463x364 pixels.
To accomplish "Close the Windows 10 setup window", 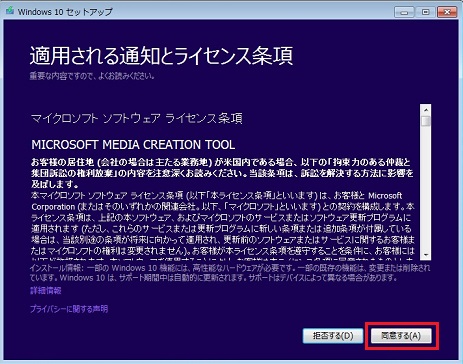I will click(447, 12).
